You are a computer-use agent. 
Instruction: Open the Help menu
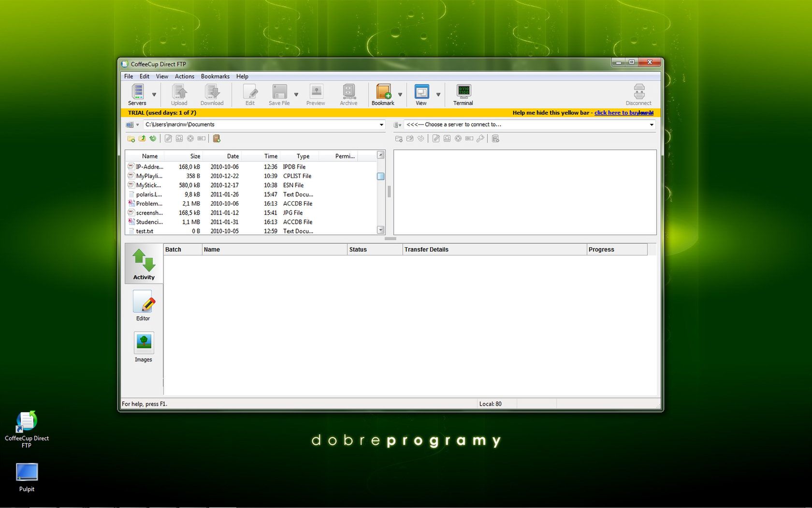[x=242, y=76]
